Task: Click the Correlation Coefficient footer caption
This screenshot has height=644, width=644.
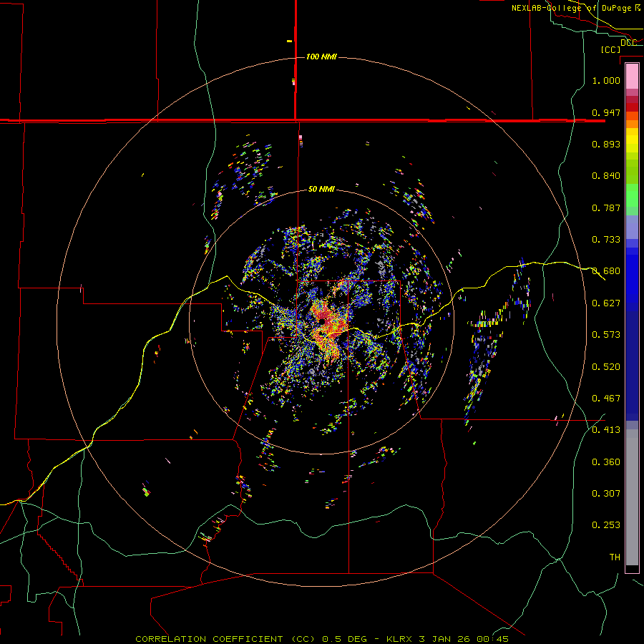Action: pyautogui.click(x=322, y=639)
